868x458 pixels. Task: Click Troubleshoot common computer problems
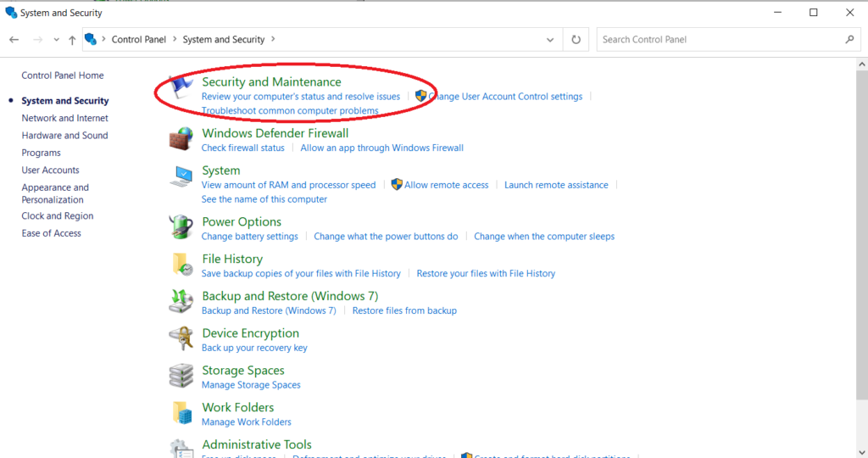coord(290,110)
